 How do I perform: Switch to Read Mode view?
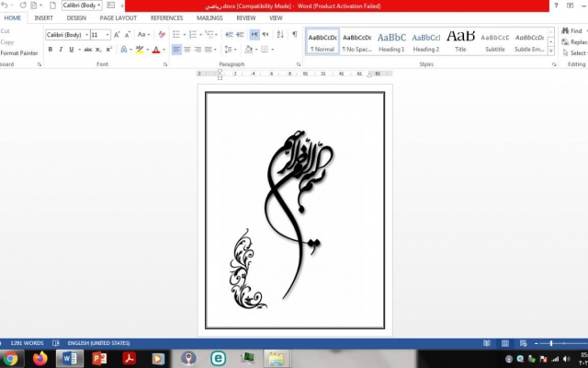point(487,343)
